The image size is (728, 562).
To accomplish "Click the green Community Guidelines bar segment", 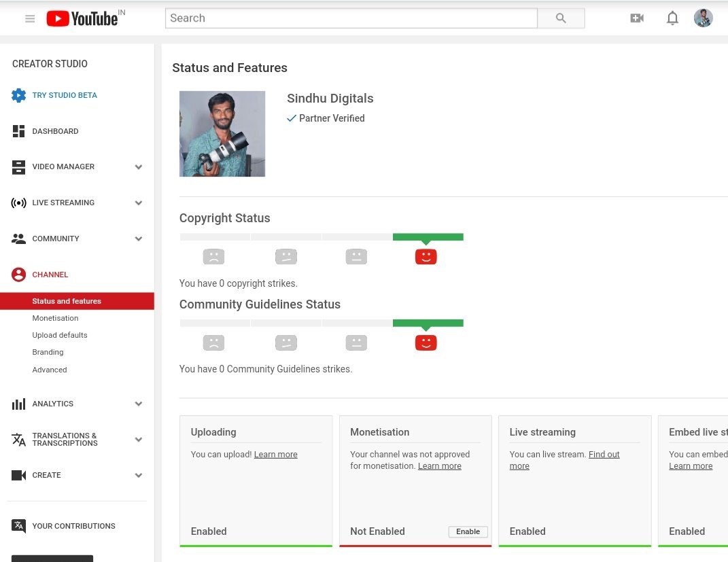I will [x=428, y=323].
